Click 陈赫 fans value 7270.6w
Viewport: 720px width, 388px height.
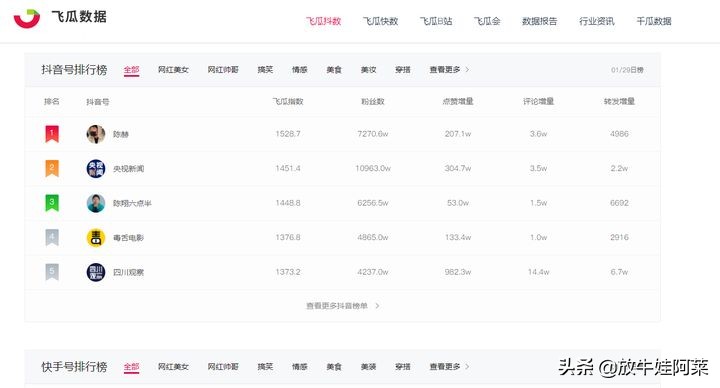point(373,134)
